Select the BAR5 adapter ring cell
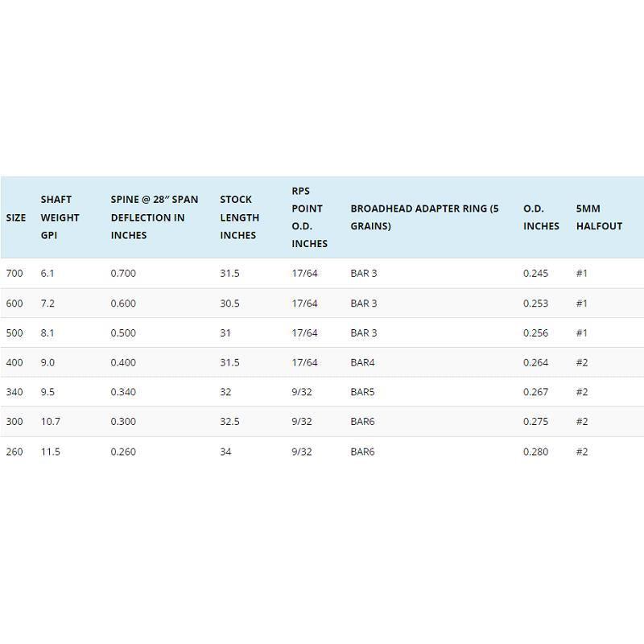 363,392
